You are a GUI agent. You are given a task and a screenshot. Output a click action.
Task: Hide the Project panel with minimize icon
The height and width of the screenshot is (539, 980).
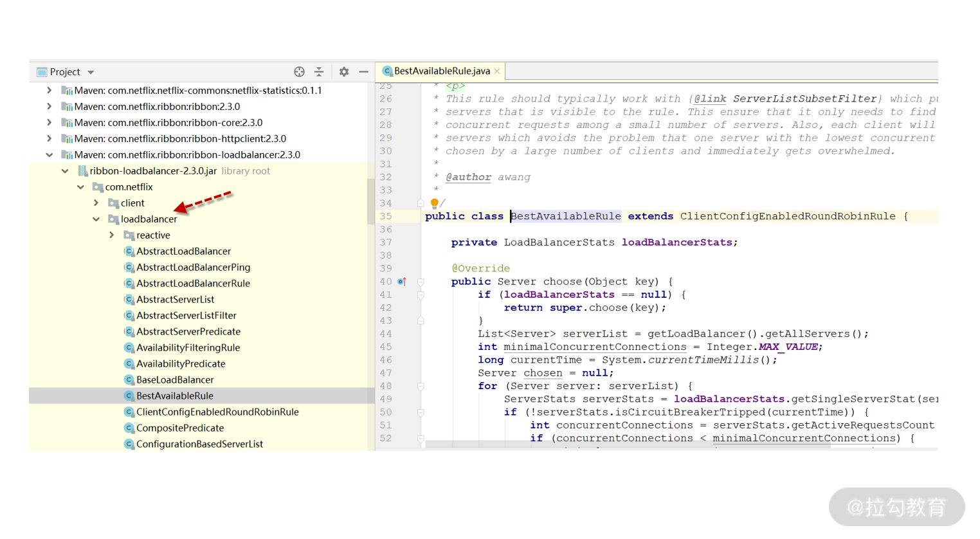pyautogui.click(x=363, y=72)
